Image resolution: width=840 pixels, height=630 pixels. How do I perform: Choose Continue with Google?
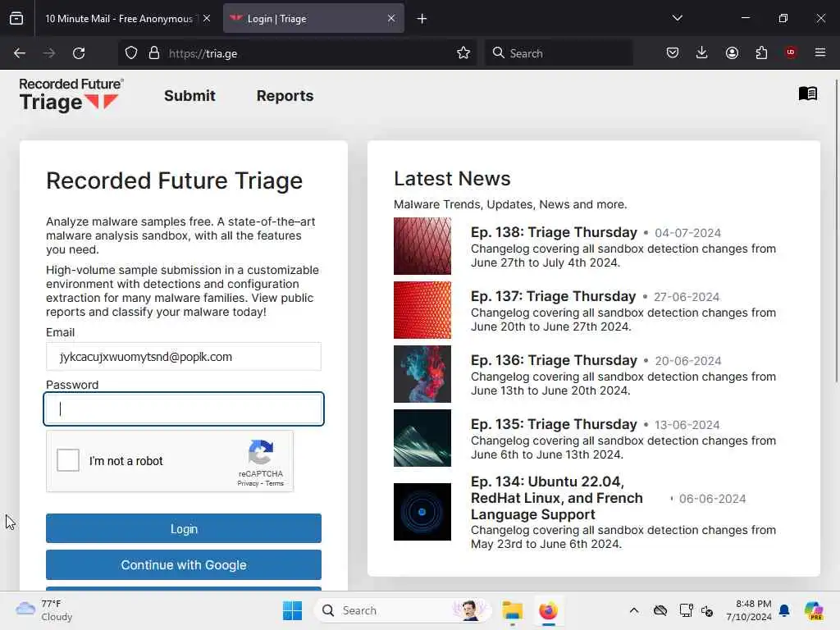[x=184, y=564]
